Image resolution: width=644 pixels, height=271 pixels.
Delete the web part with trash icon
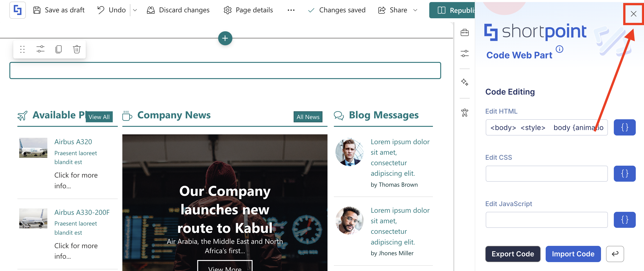click(x=77, y=49)
